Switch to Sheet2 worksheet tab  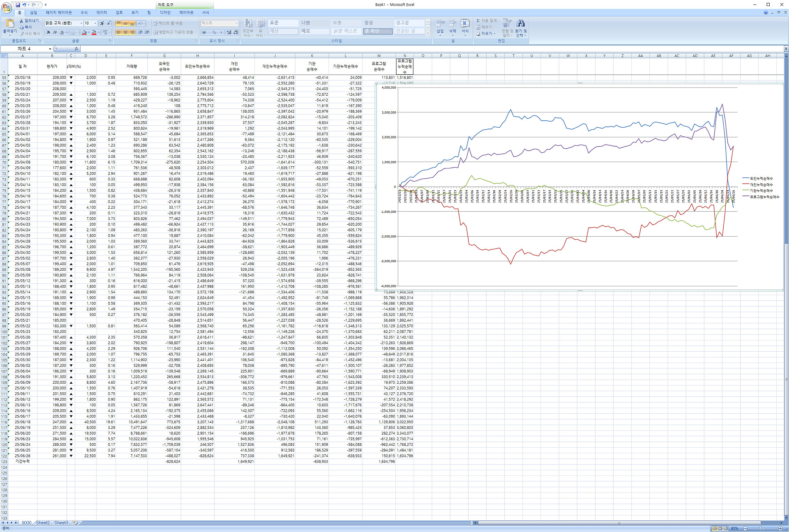pyautogui.click(x=43, y=523)
